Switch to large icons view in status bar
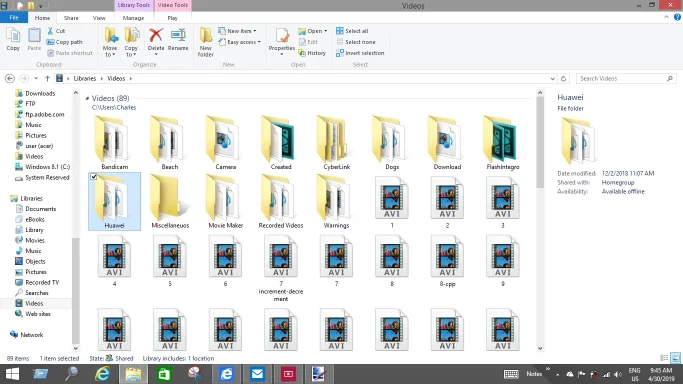This screenshot has height=384, width=683. pyautogui.click(x=675, y=358)
